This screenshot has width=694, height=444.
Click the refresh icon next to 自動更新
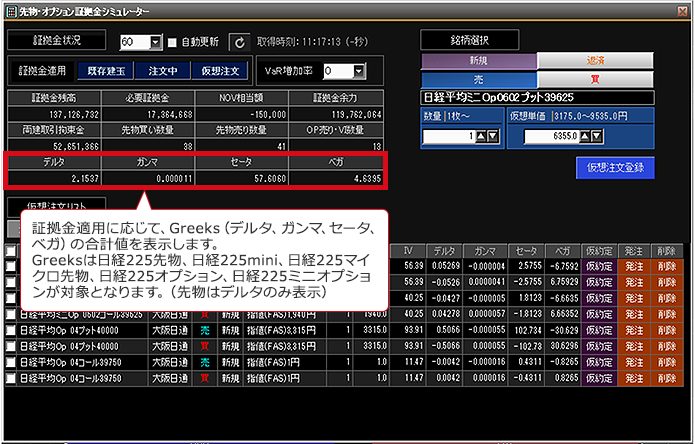tap(239, 42)
